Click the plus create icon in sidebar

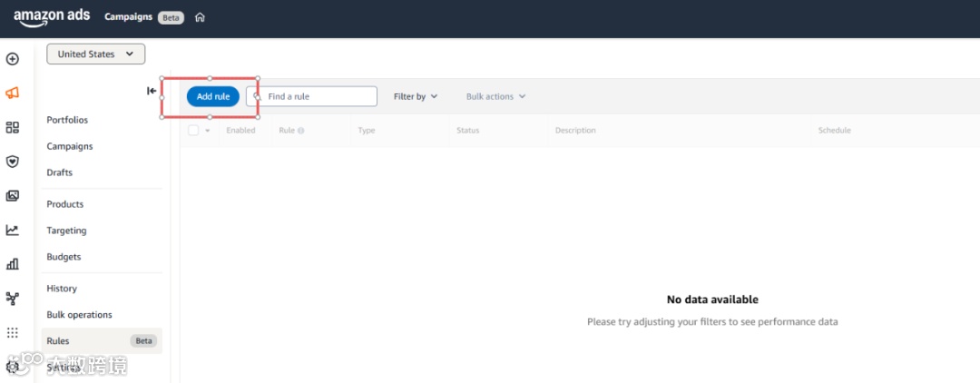click(13, 59)
